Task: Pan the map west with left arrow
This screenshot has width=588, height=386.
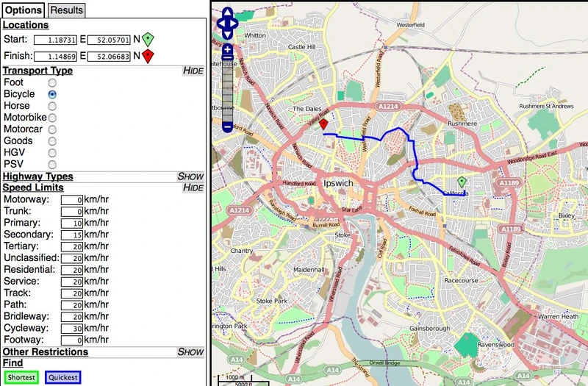Action: coord(222,24)
